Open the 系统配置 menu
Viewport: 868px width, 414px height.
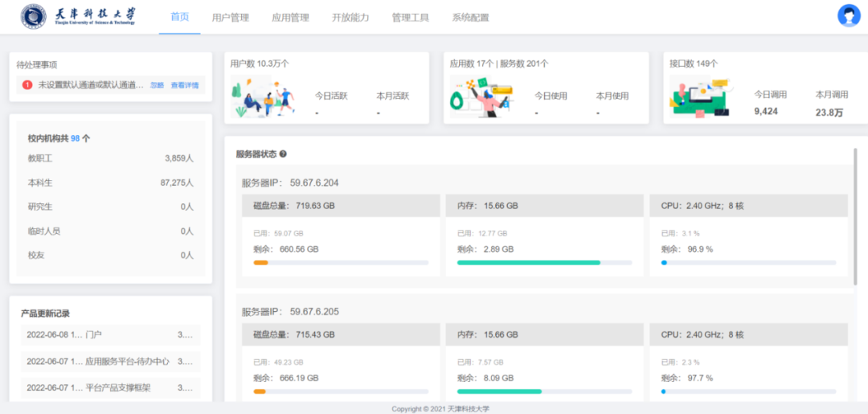[470, 17]
